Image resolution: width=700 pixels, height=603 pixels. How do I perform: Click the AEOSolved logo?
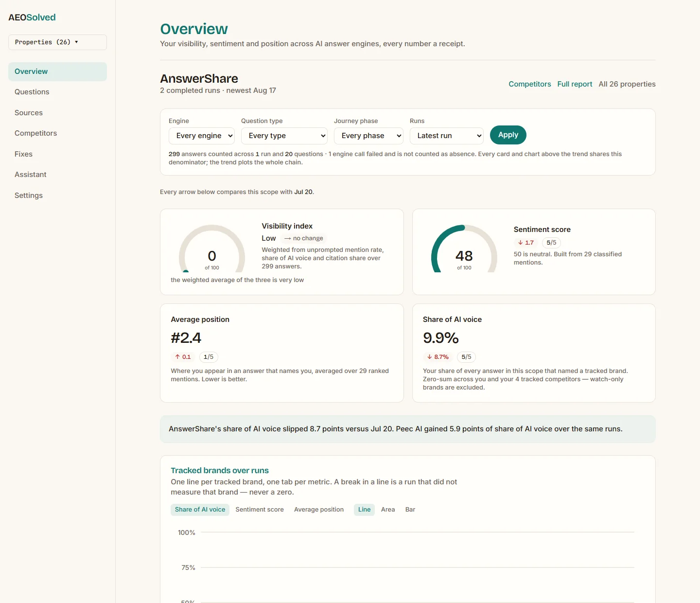pos(32,18)
